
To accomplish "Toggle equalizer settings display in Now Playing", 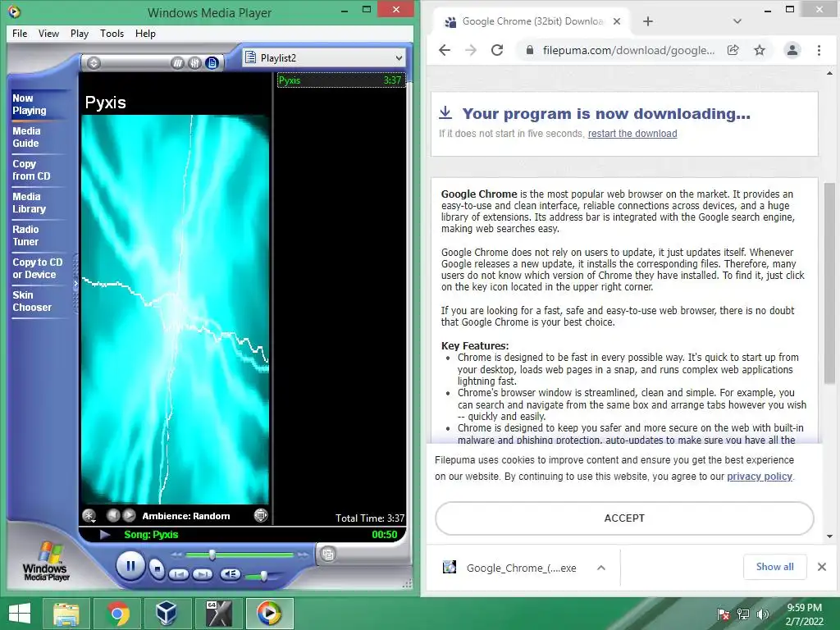I will click(x=195, y=63).
